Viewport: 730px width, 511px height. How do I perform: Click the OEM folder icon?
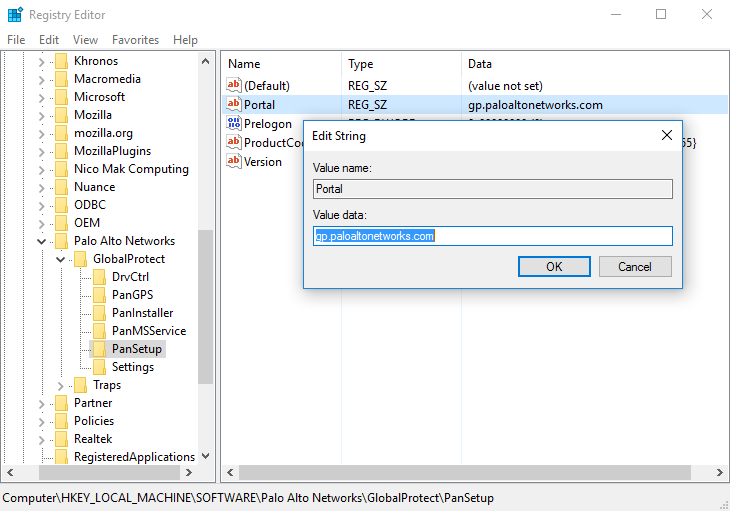click(x=61, y=223)
